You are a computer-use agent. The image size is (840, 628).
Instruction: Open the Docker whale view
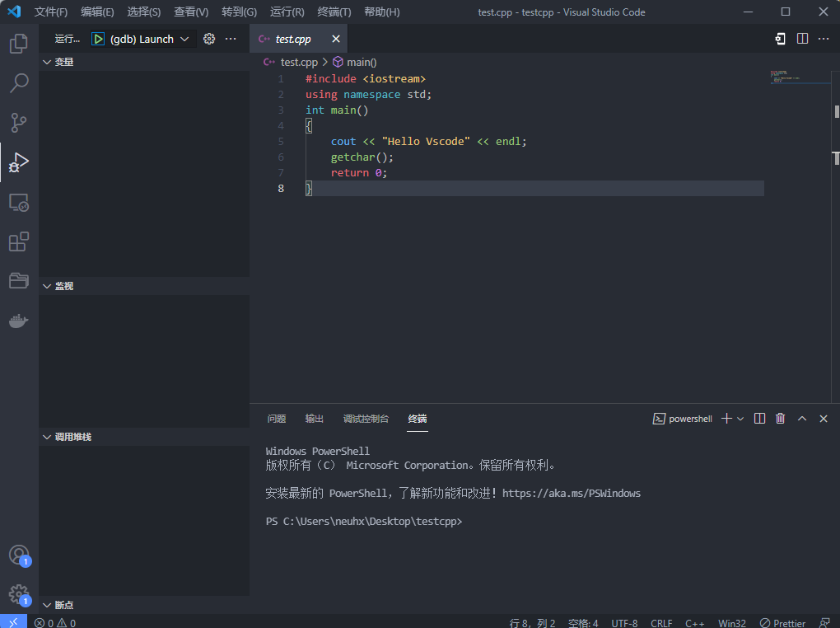19,321
